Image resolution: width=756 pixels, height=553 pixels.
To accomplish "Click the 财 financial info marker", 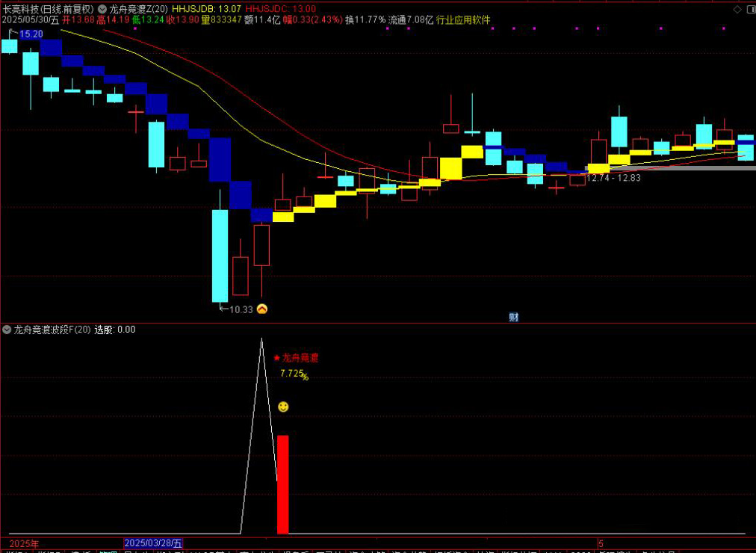I will [514, 317].
